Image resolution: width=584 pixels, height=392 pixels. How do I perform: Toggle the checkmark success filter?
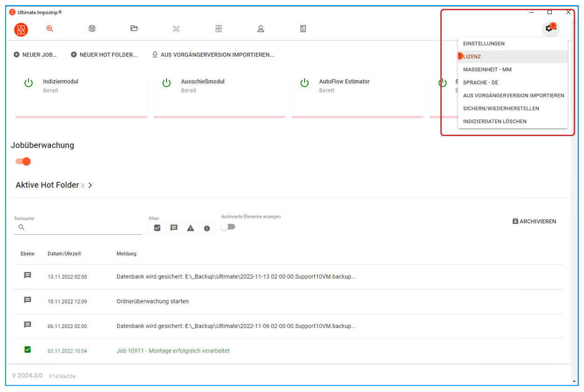click(x=157, y=228)
